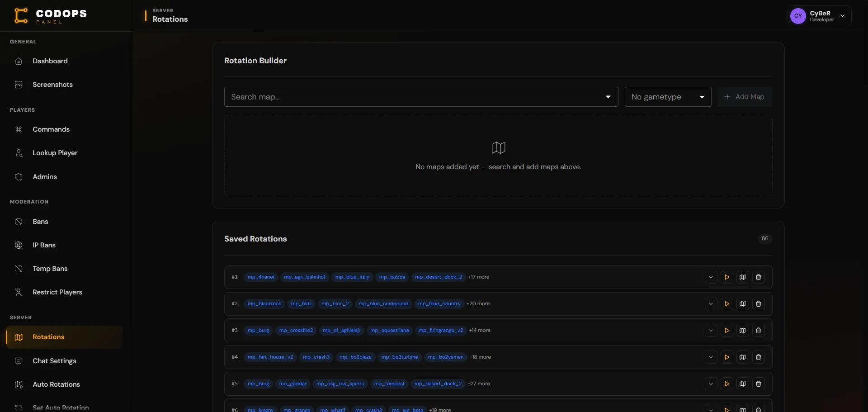The width and height of the screenshot is (868, 412).
Task: Click '+17 more' in rotation #1
Action: (479, 277)
